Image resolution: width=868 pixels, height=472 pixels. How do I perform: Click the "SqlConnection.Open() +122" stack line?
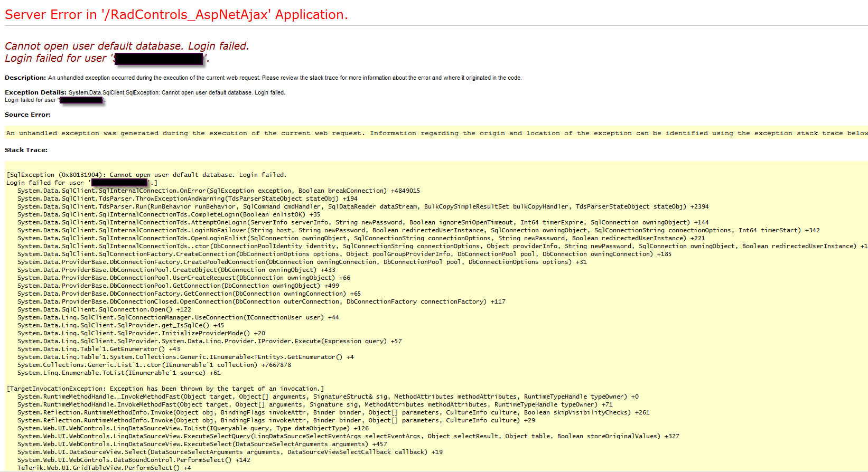[105, 309]
